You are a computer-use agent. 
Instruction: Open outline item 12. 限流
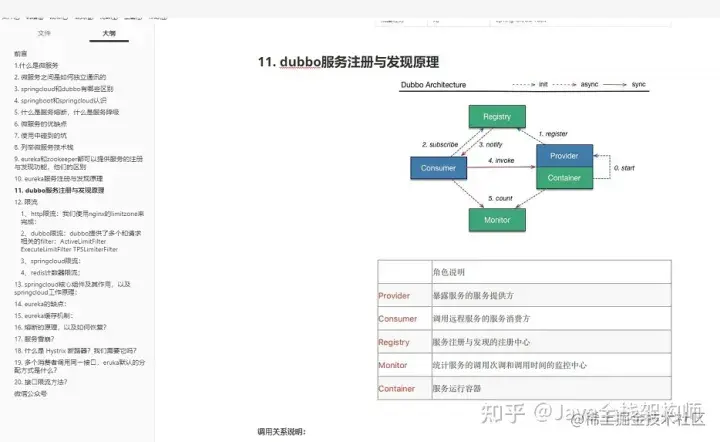pyautogui.click(x=26, y=202)
